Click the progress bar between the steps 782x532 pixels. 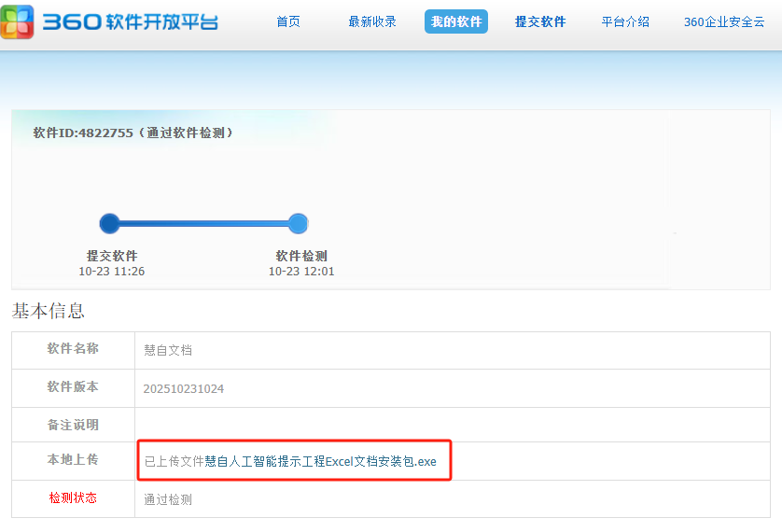click(x=203, y=223)
